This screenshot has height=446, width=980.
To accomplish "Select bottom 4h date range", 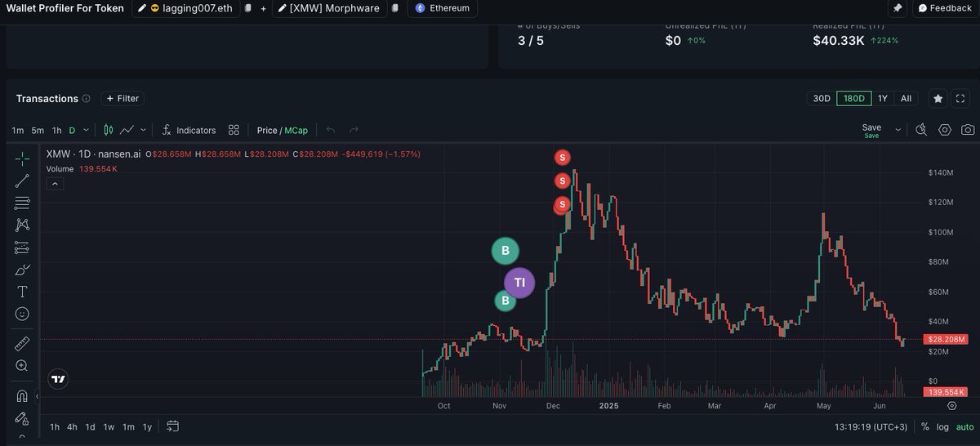I will tap(73, 426).
